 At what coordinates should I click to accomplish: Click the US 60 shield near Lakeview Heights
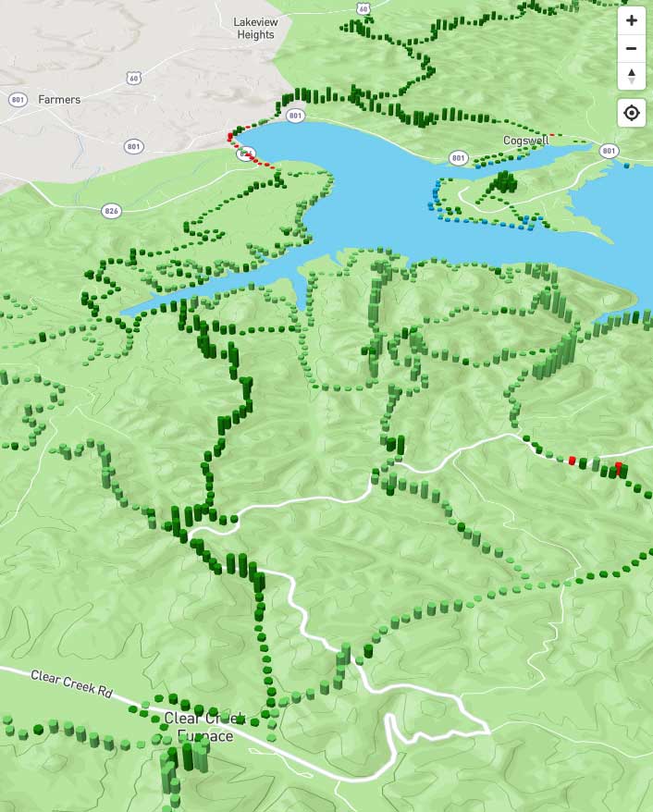[363, 9]
